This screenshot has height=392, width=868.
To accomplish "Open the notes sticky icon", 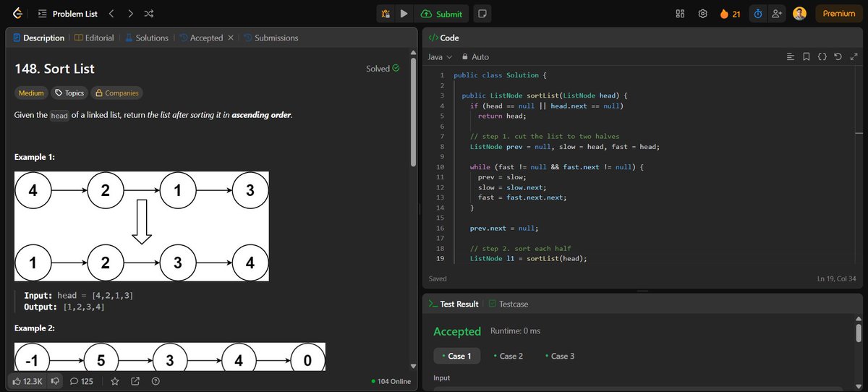I will pyautogui.click(x=482, y=14).
